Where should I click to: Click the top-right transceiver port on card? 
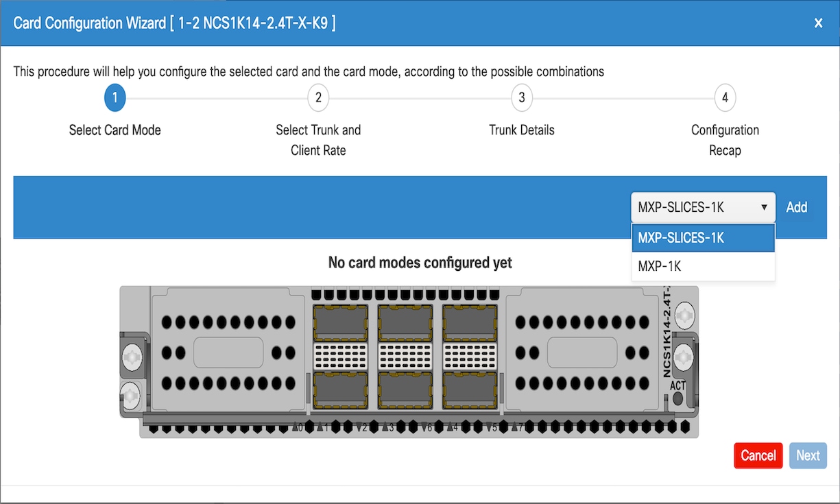click(x=471, y=323)
